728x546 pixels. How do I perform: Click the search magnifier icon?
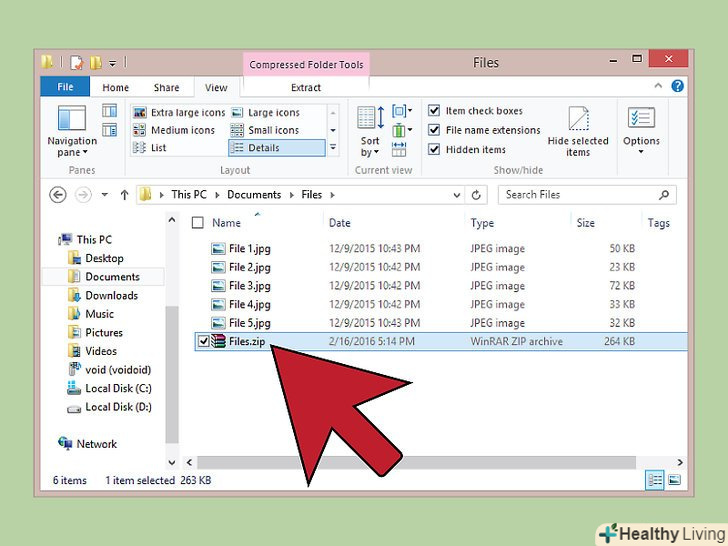(x=664, y=195)
